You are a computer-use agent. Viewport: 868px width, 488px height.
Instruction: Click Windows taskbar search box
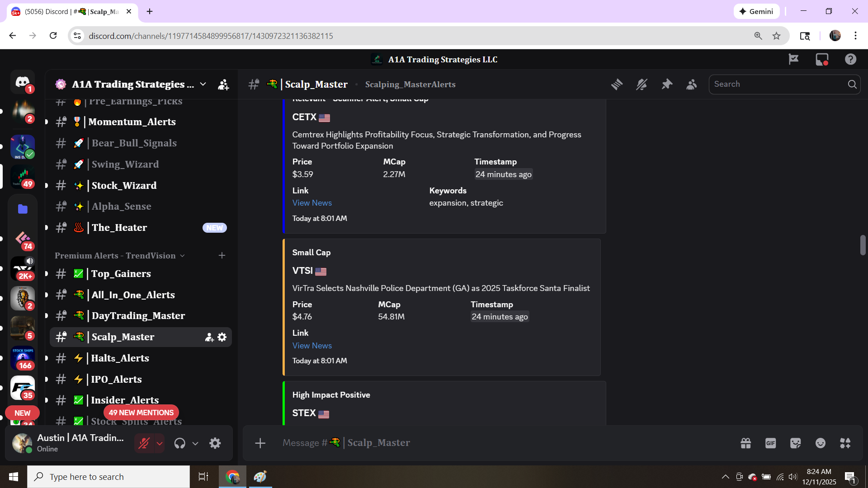pyautogui.click(x=108, y=477)
